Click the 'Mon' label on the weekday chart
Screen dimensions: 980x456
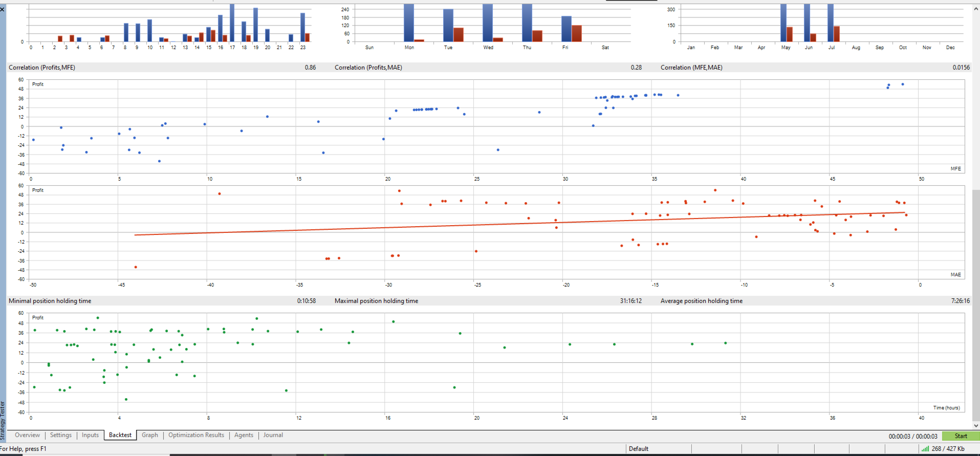point(409,48)
